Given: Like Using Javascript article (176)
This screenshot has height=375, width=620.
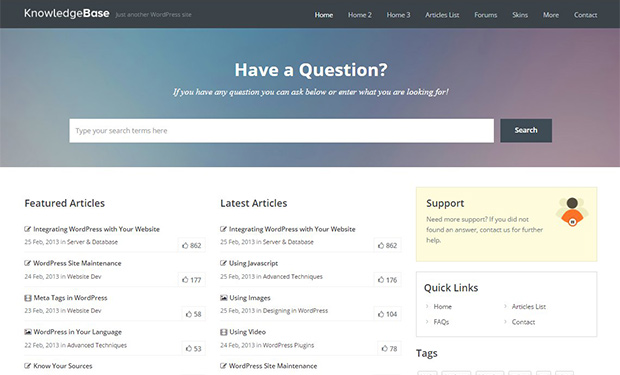Looking at the screenshot, I should pyautogui.click(x=387, y=280).
